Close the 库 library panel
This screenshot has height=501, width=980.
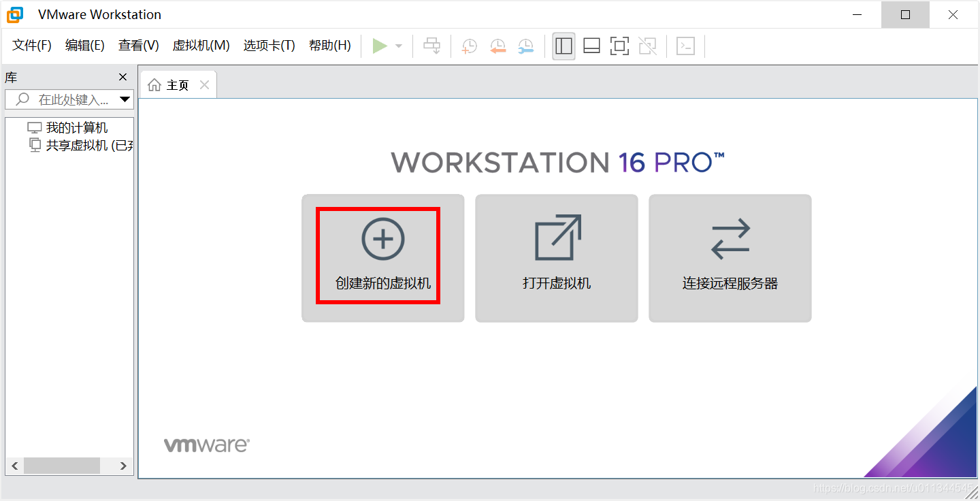point(122,77)
